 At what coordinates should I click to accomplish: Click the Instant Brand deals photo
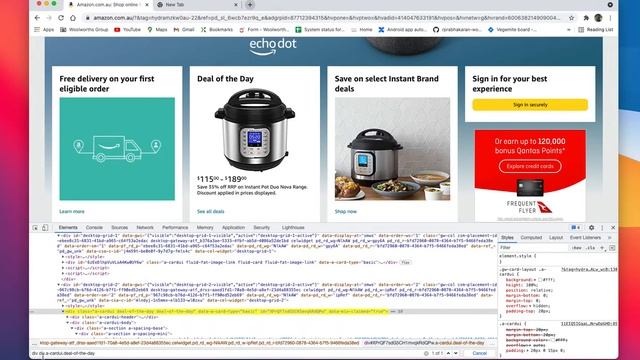pyautogui.click(x=392, y=149)
